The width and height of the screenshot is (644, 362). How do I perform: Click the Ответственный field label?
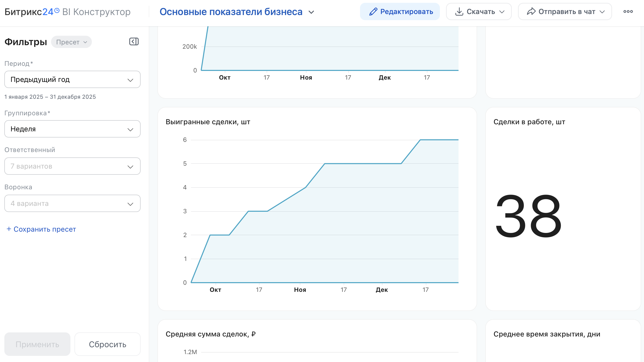click(x=30, y=150)
